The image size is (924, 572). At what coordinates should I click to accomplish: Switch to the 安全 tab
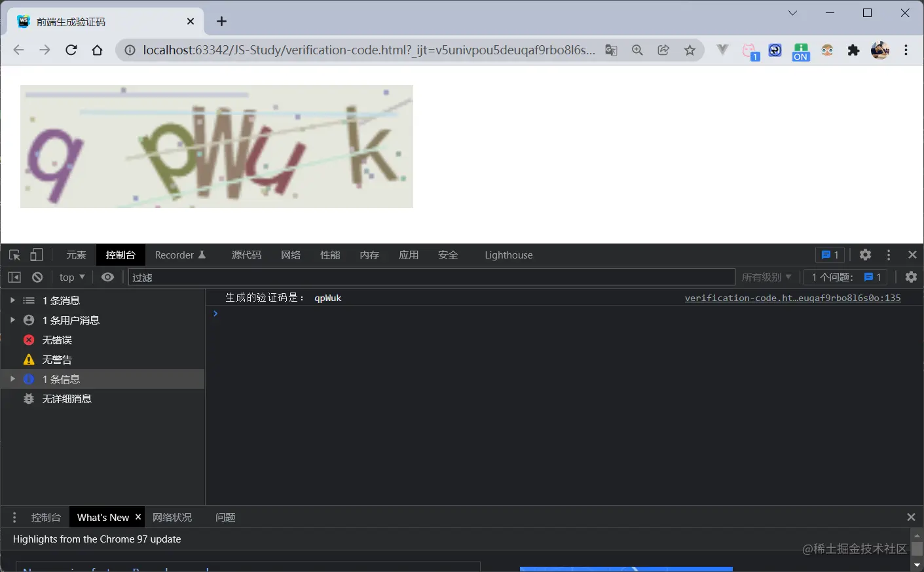448,255
